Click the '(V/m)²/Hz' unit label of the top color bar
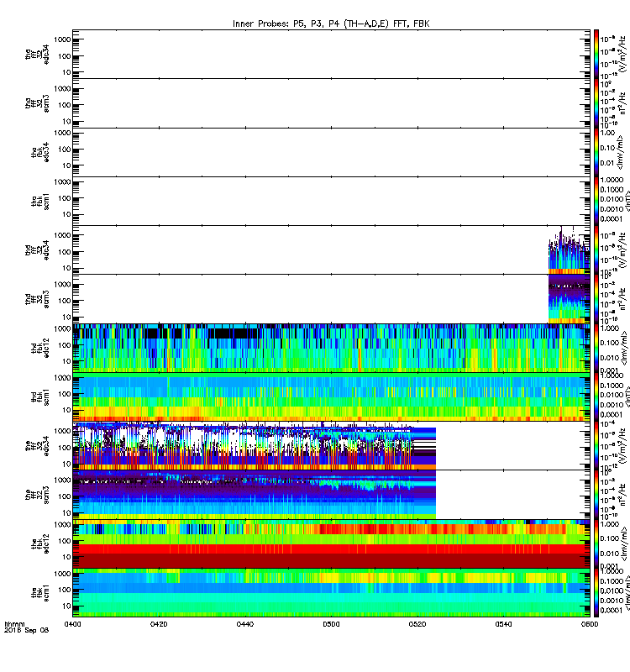 click(622, 55)
